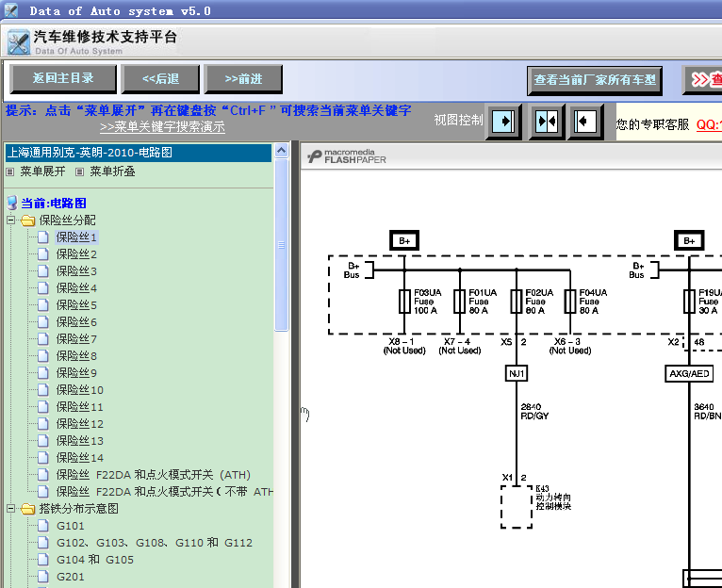Click the sidebar scrollbar thumb
The width and height of the screenshot is (722, 588).
point(281,245)
